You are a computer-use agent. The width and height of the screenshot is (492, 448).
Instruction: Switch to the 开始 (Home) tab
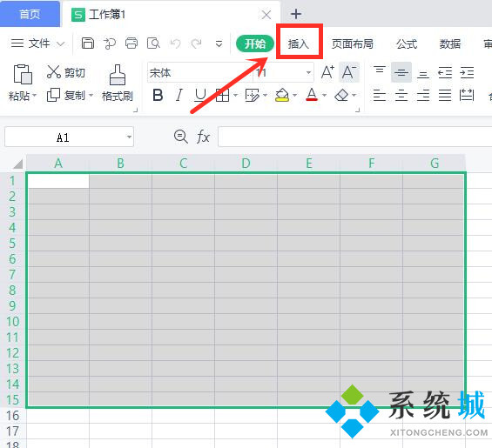pyautogui.click(x=255, y=43)
